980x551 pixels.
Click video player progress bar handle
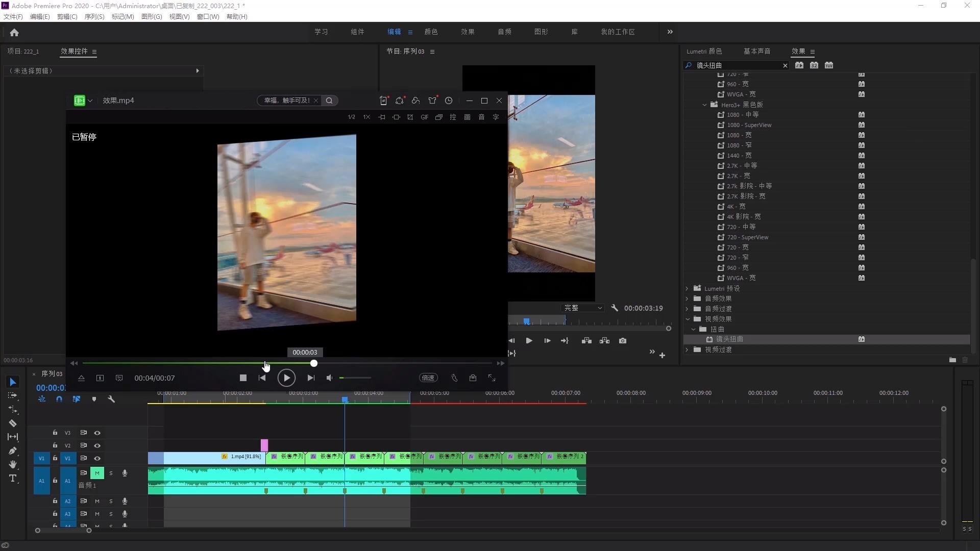[x=314, y=363]
